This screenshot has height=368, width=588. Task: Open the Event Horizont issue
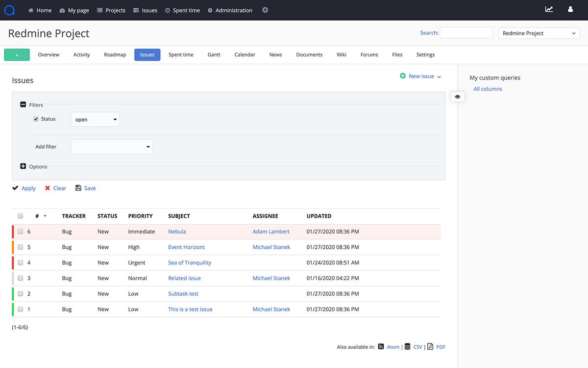(186, 247)
